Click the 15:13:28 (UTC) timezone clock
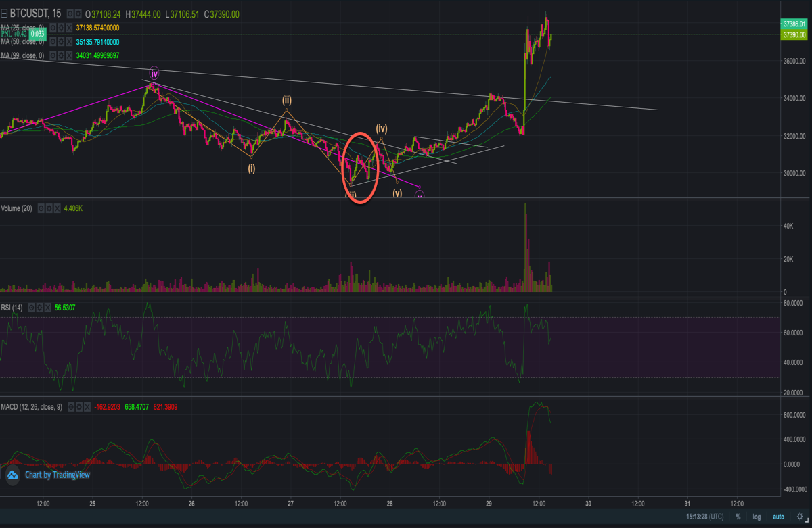The width and height of the screenshot is (812, 528). (x=705, y=517)
